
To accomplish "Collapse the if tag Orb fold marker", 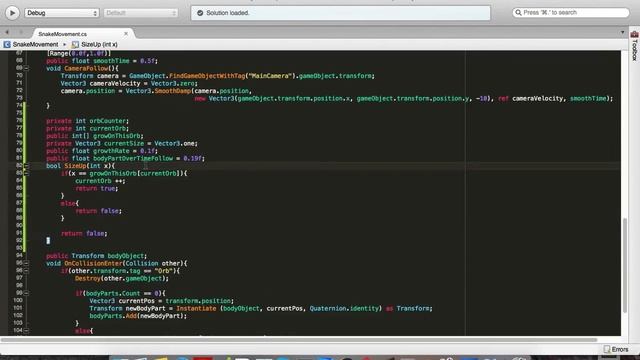I will click(26, 271).
